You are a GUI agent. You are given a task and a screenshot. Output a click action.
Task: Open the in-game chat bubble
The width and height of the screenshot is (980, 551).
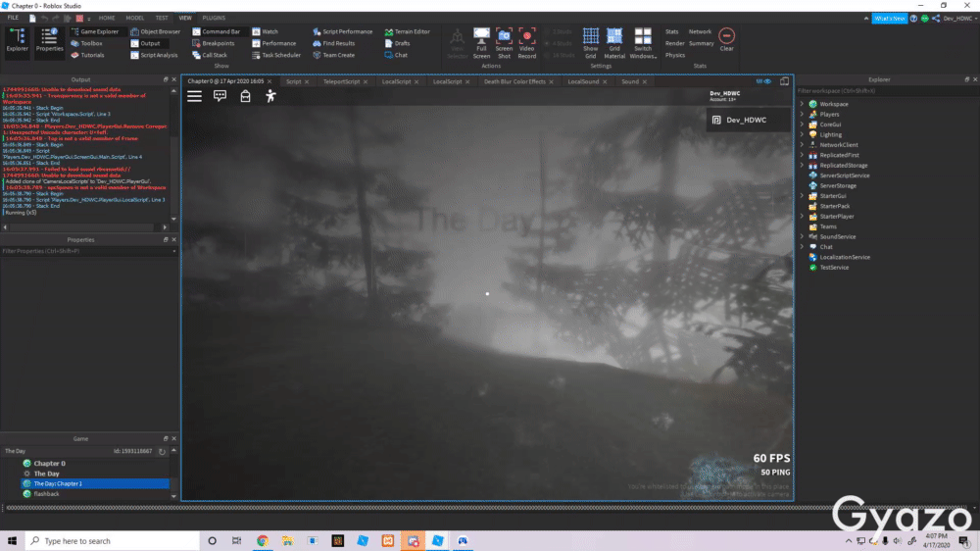(220, 96)
